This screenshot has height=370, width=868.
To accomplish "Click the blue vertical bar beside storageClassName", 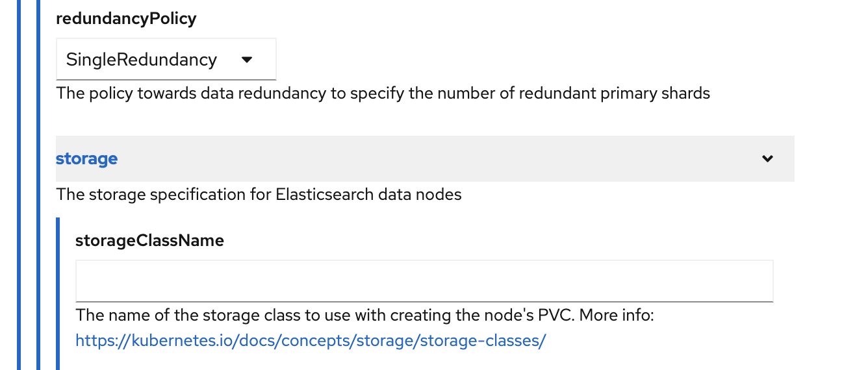I will point(58,292).
